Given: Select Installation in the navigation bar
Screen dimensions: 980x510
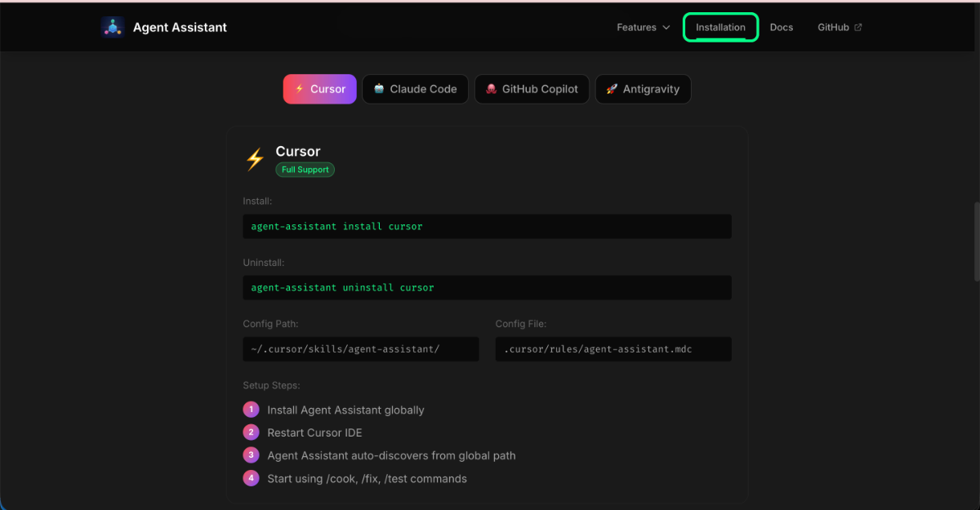Looking at the screenshot, I should point(719,27).
